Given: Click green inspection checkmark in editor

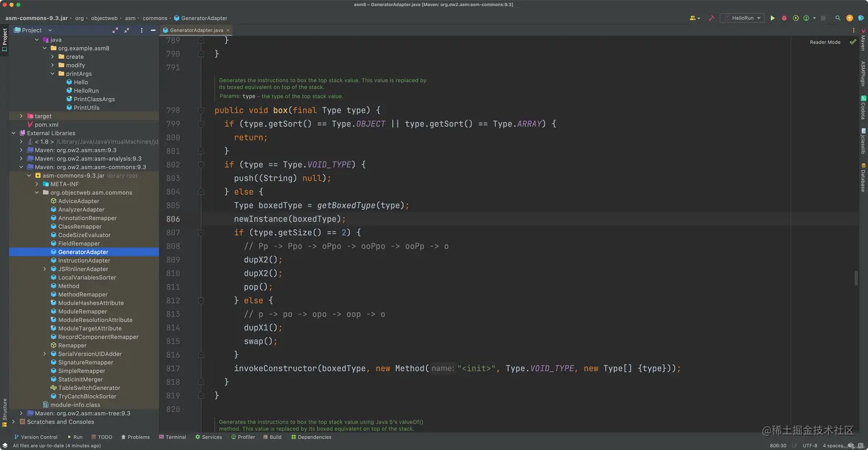Looking at the screenshot, I should (x=852, y=42).
